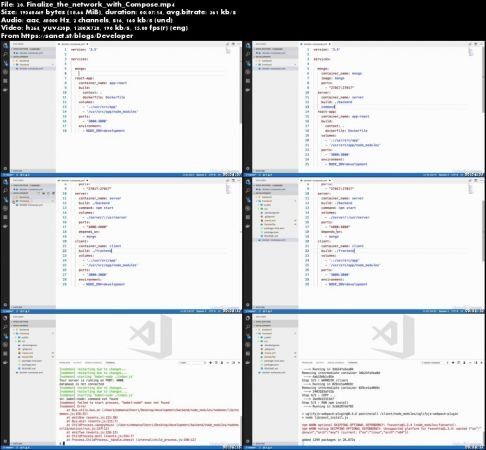Open the sixth thumbnail showing npm install output

click(364, 382)
